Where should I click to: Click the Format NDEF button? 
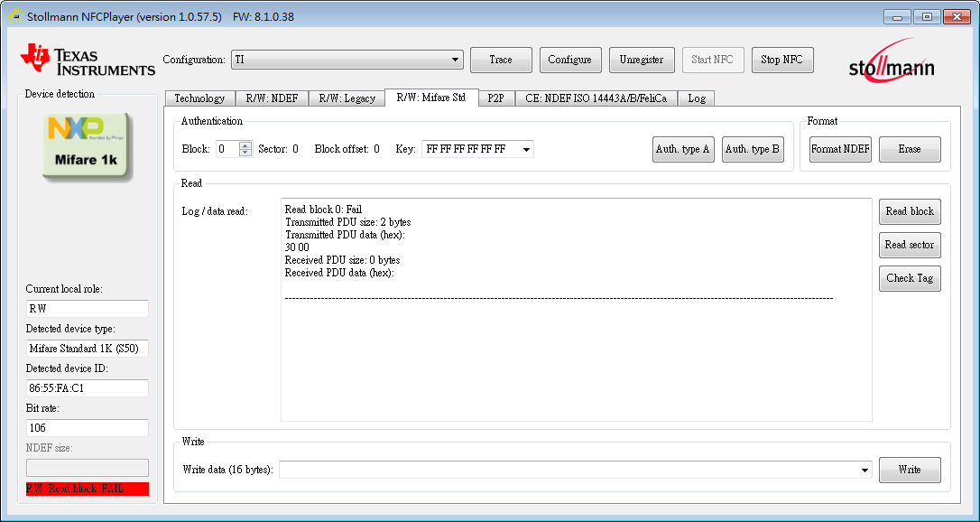[840, 149]
